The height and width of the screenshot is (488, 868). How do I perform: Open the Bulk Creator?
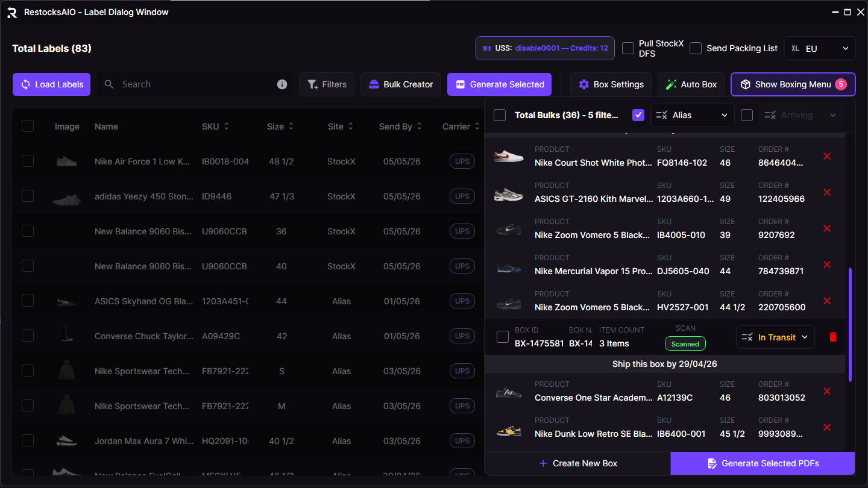pyautogui.click(x=401, y=84)
